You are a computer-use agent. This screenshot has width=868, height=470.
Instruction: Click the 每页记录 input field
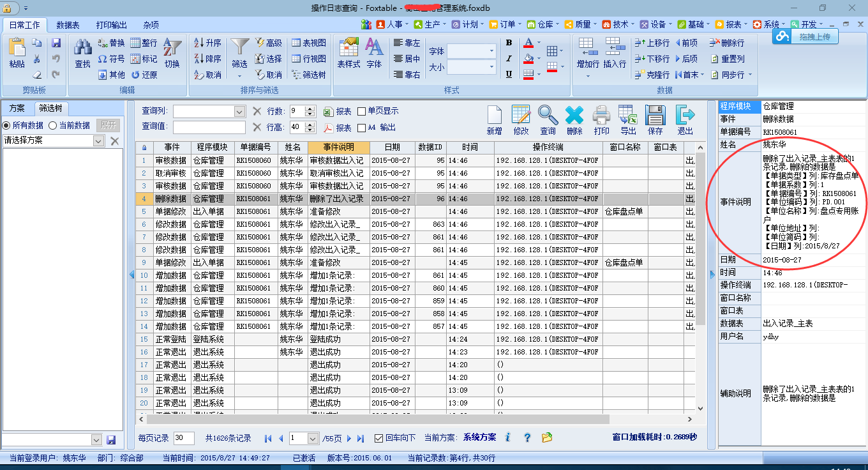click(184, 438)
